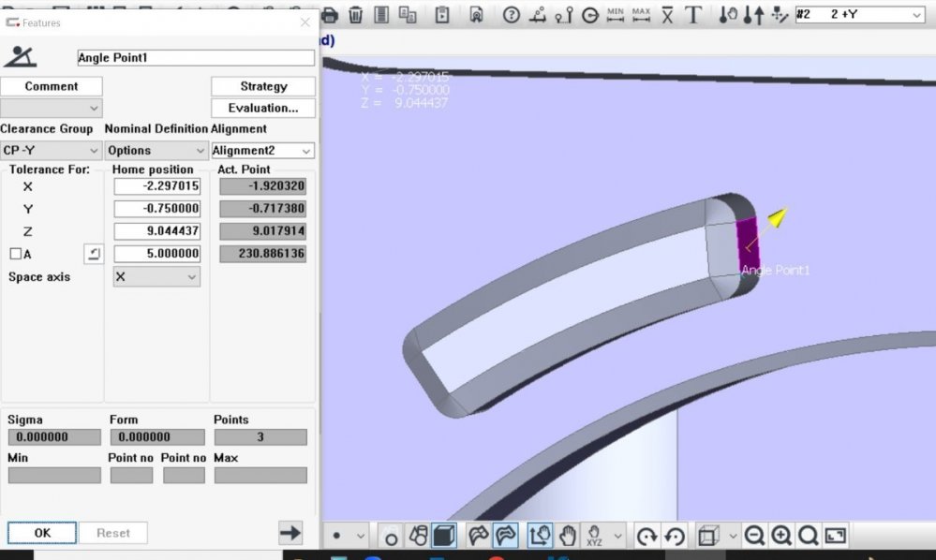The image size is (936, 560).
Task: Open the Clearance Group CP -Y dropdown
Action: (x=52, y=150)
